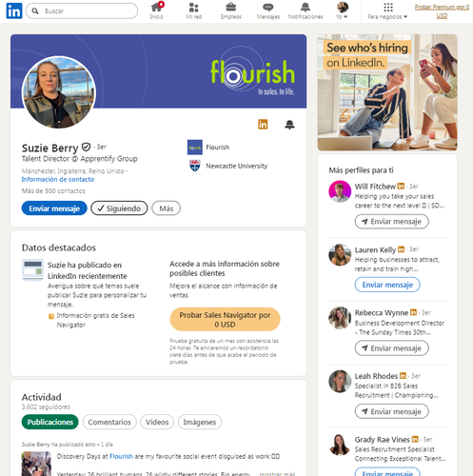Open Leah Rhodes profile name
This screenshot has width=473, height=476.
click(376, 376)
